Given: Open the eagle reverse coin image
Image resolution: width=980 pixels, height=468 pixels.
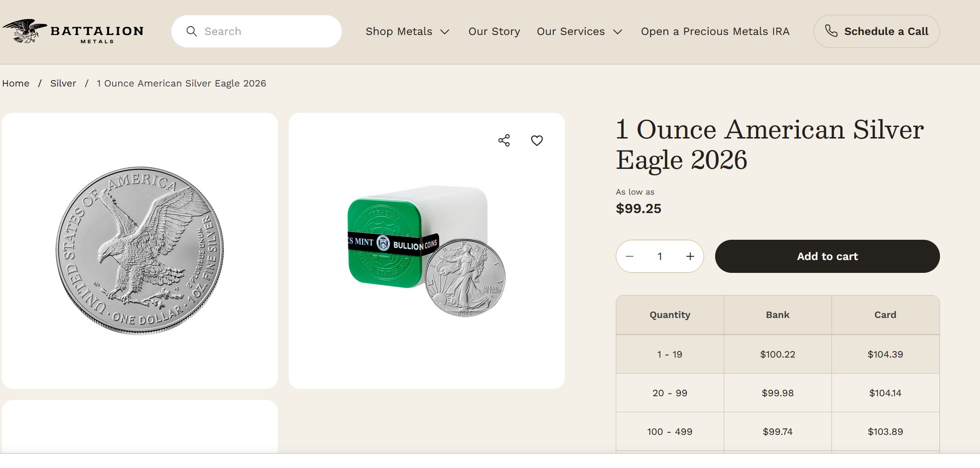Looking at the screenshot, I should (x=140, y=251).
